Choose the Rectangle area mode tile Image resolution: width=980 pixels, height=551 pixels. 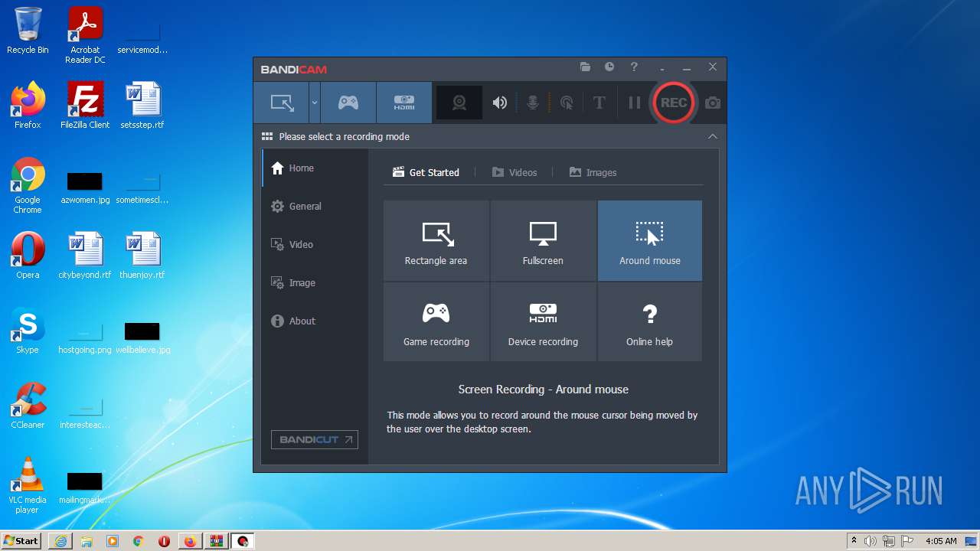(x=436, y=240)
